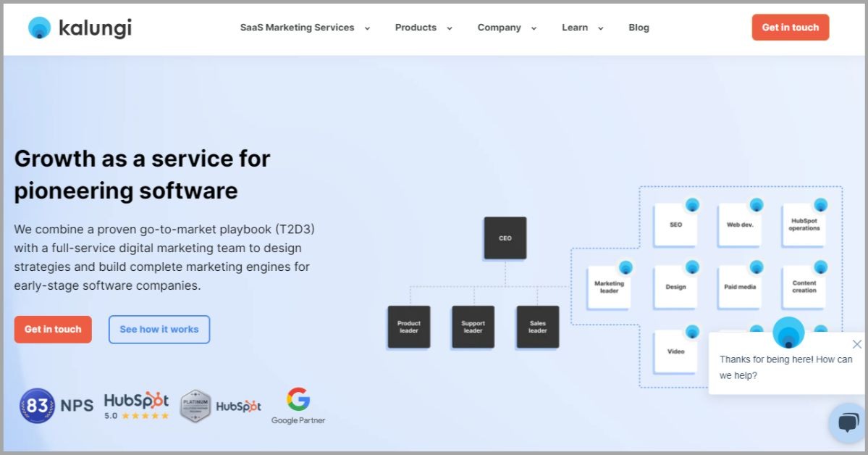Expand the Learn dropdown chevron
868x455 pixels.
[x=601, y=28]
